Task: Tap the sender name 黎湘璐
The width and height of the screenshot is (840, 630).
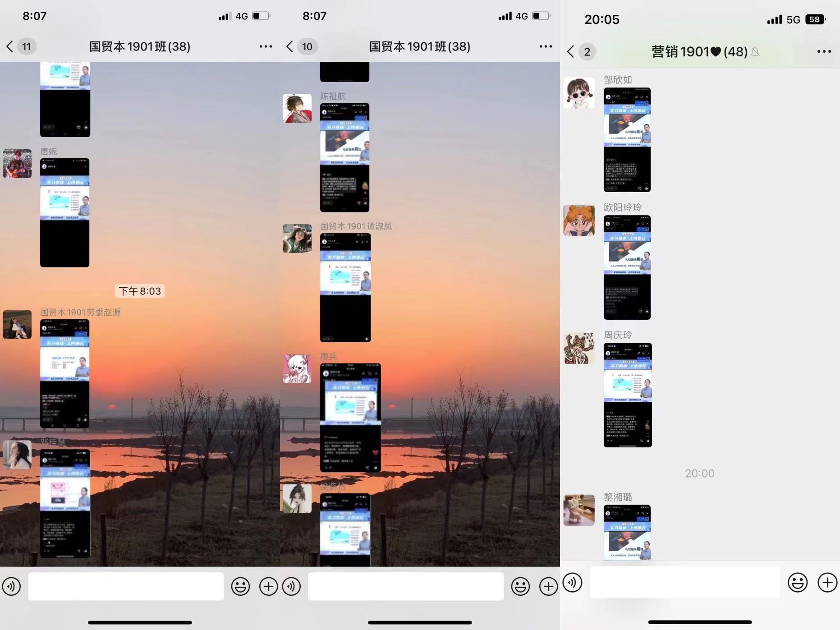Action: coord(618,497)
